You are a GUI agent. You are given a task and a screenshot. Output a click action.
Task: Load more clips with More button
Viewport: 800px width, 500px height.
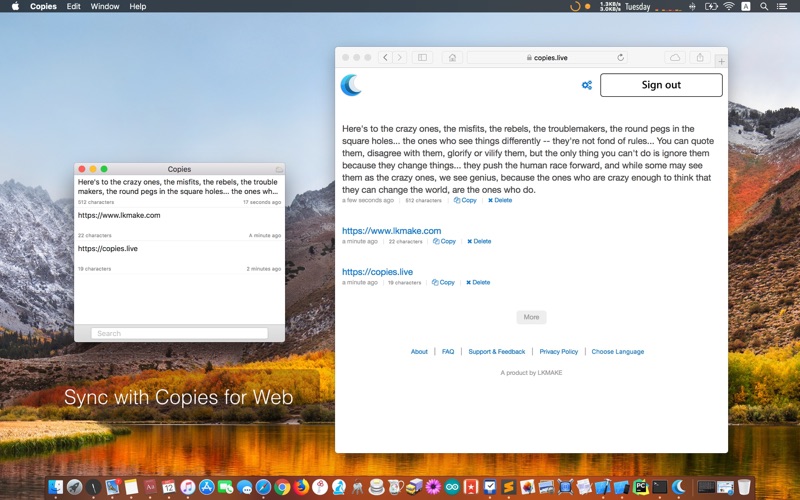(x=531, y=317)
